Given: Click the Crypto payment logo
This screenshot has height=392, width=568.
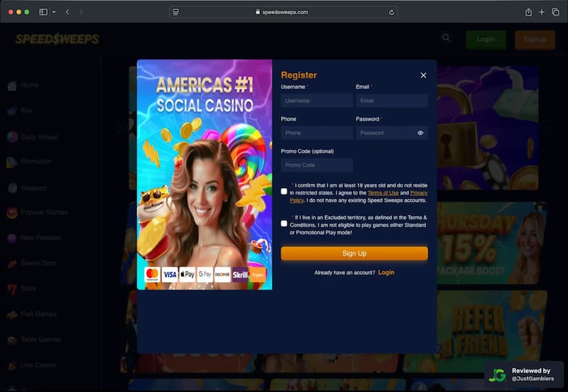Looking at the screenshot, I should [258, 275].
